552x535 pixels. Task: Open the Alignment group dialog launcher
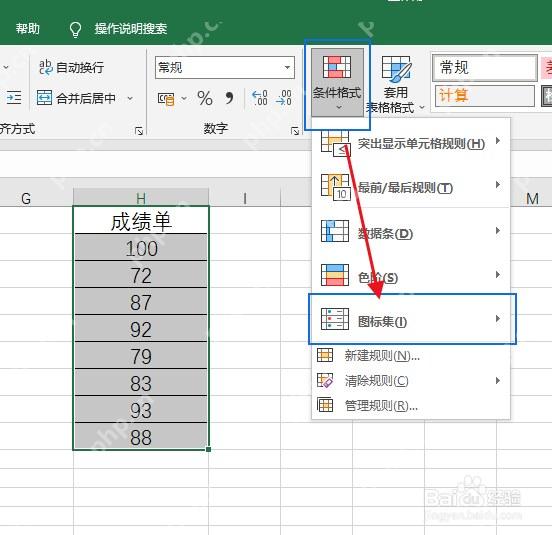[139, 131]
